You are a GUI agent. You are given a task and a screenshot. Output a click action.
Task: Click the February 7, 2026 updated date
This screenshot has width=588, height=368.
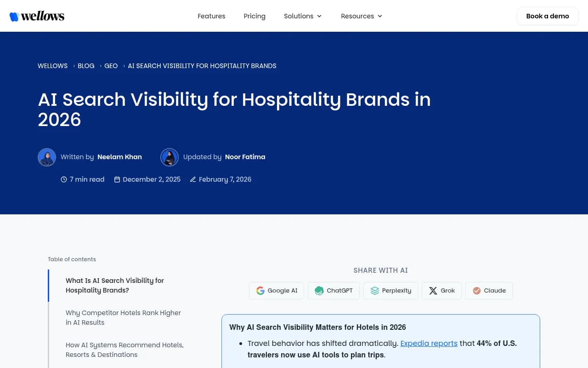pos(225,179)
